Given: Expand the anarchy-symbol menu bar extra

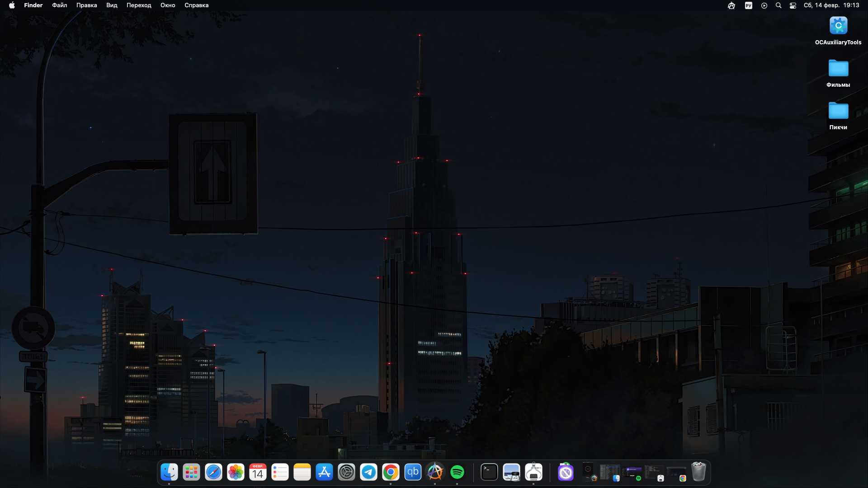Looking at the screenshot, I should 731,5.
